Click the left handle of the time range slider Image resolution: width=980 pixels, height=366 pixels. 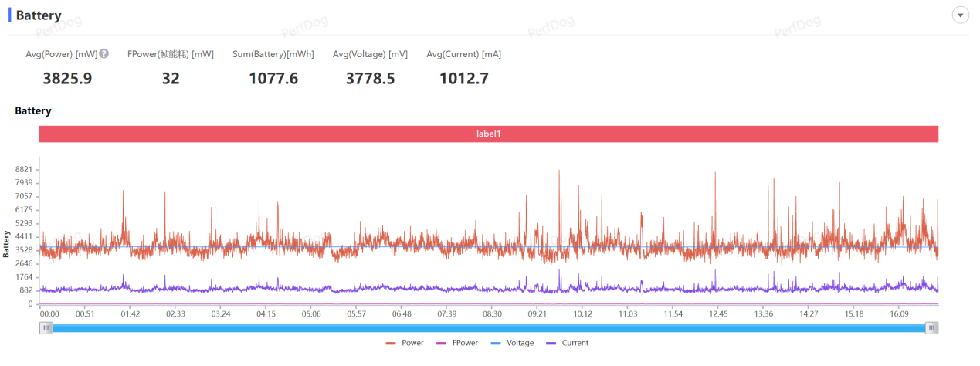46,328
